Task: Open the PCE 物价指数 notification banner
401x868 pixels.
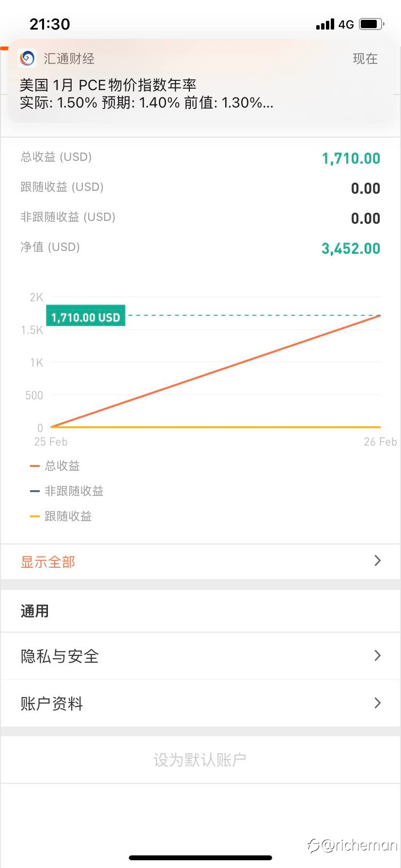Action: coord(200,81)
